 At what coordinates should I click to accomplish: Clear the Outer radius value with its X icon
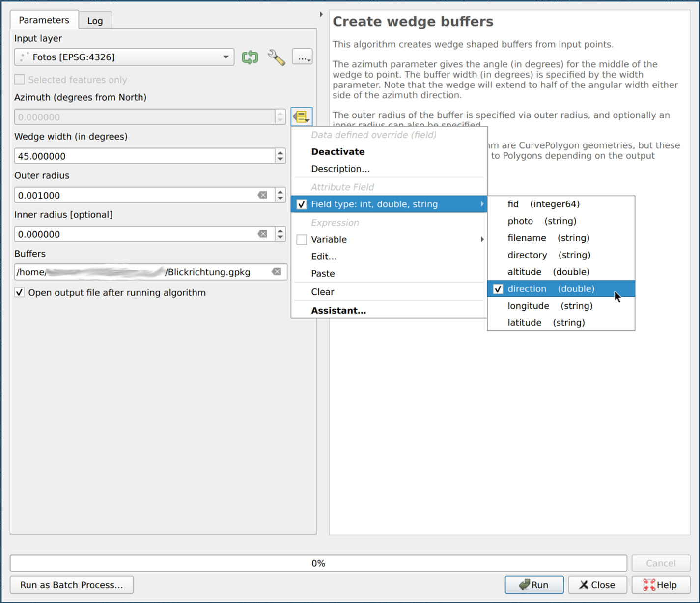(263, 194)
